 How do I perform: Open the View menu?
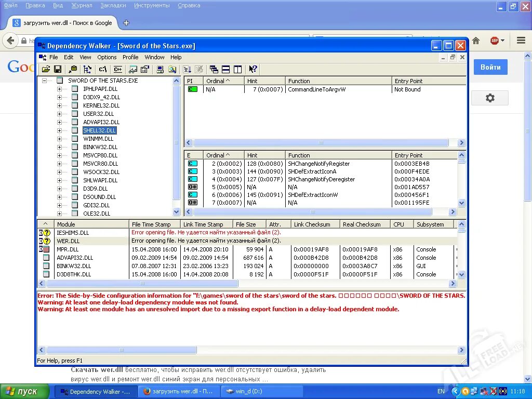(x=85, y=57)
